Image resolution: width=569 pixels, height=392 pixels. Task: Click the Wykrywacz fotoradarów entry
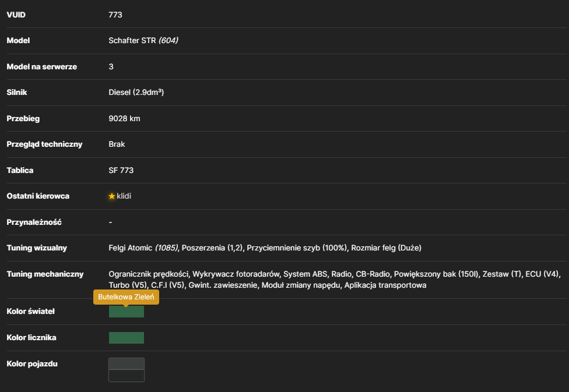click(x=236, y=274)
